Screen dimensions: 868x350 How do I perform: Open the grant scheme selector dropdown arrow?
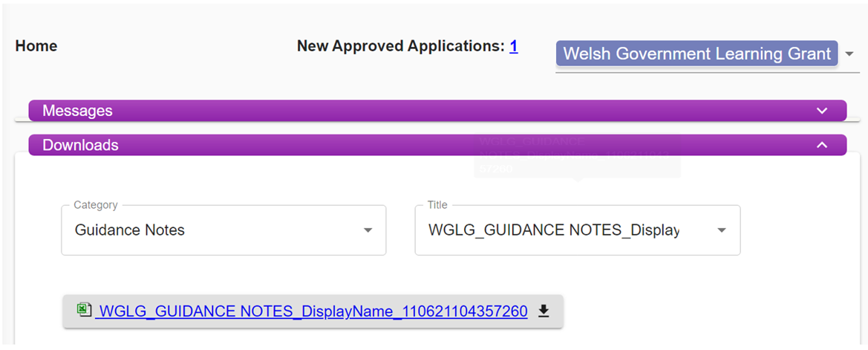pos(849,54)
